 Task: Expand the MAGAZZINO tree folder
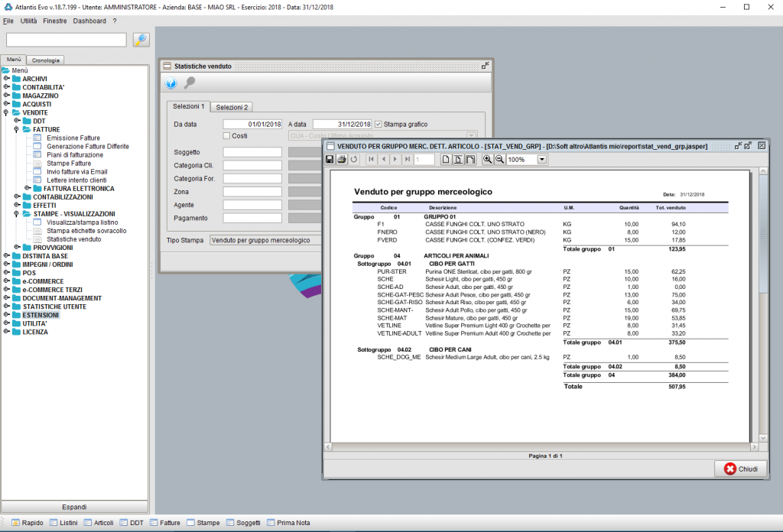click(x=7, y=96)
